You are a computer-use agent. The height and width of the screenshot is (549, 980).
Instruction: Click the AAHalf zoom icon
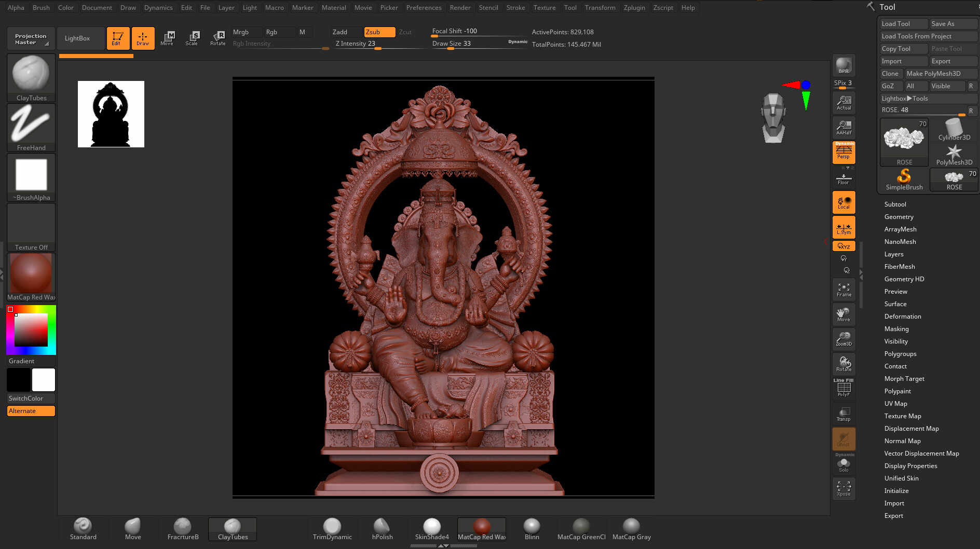click(x=843, y=127)
